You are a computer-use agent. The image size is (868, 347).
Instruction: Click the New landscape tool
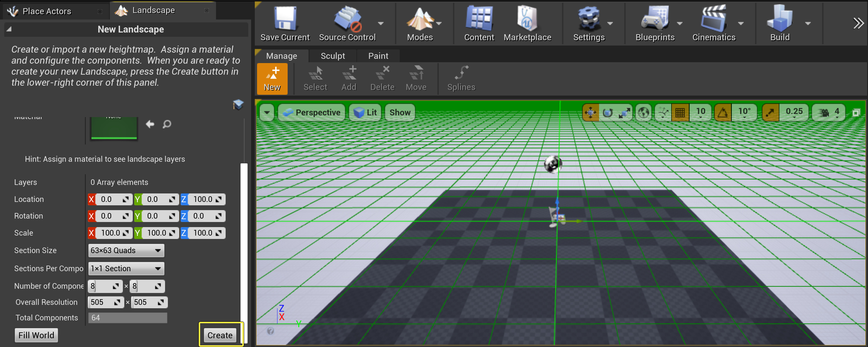[272, 79]
